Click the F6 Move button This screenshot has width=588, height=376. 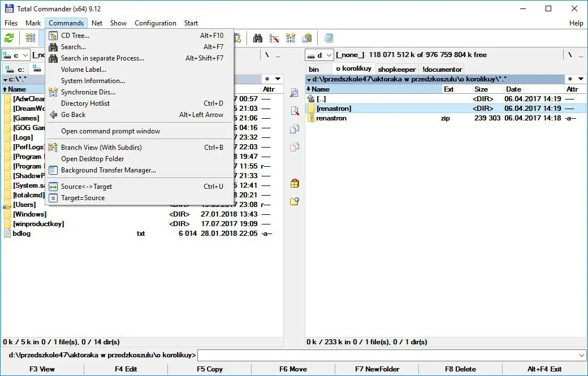[x=293, y=369]
